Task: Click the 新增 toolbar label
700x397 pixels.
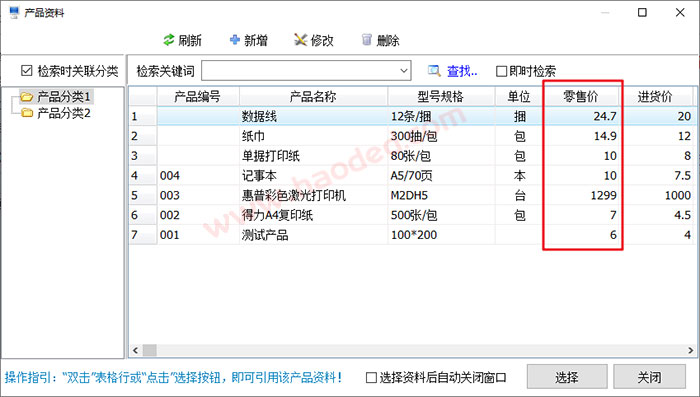Action: (256, 40)
